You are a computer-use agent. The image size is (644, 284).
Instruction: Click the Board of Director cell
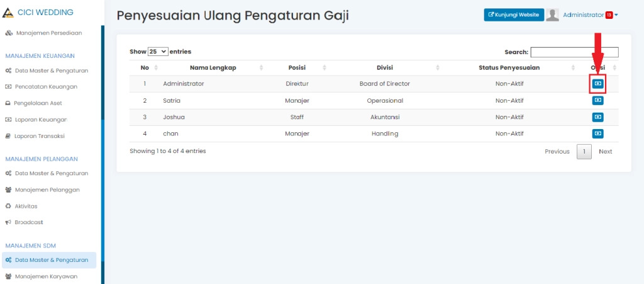click(385, 84)
